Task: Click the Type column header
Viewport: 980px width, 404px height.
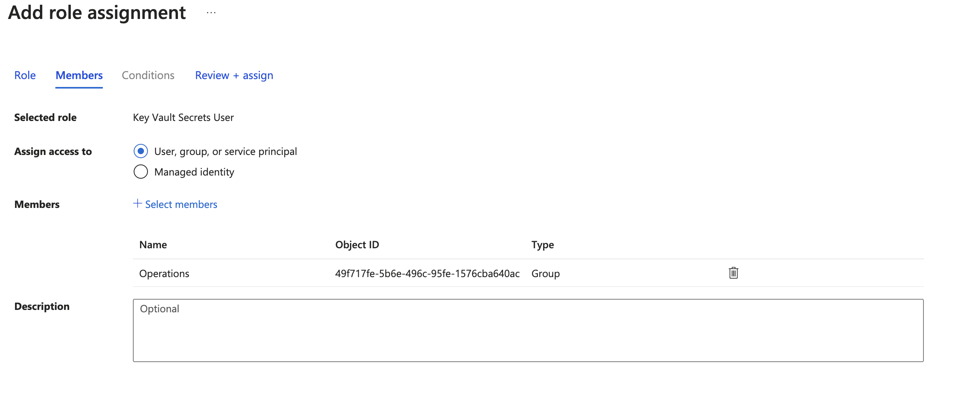Action: [543, 244]
